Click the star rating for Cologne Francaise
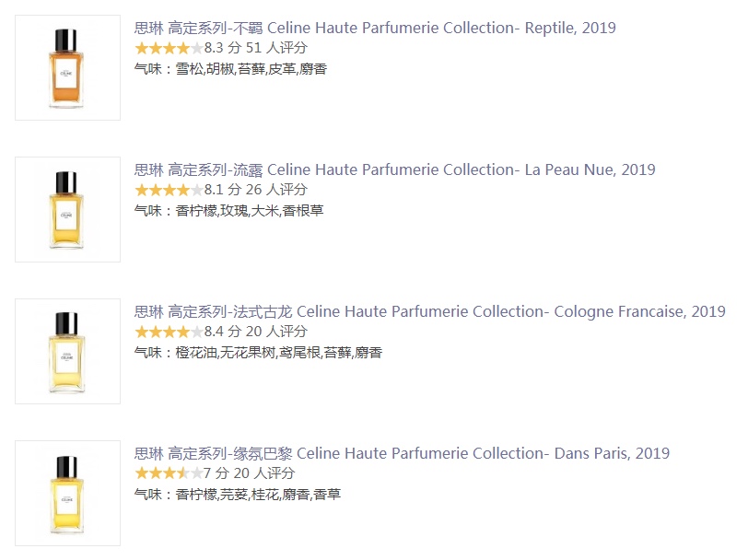 169,332
